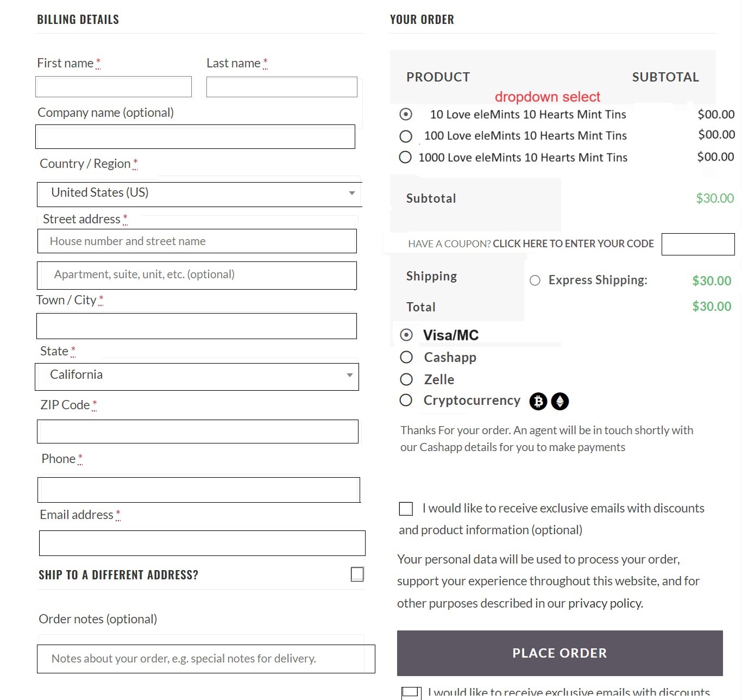The height and width of the screenshot is (700, 748).
Task: Click the Ethereum icon next to Cryptocurrency
Action: point(560,401)
